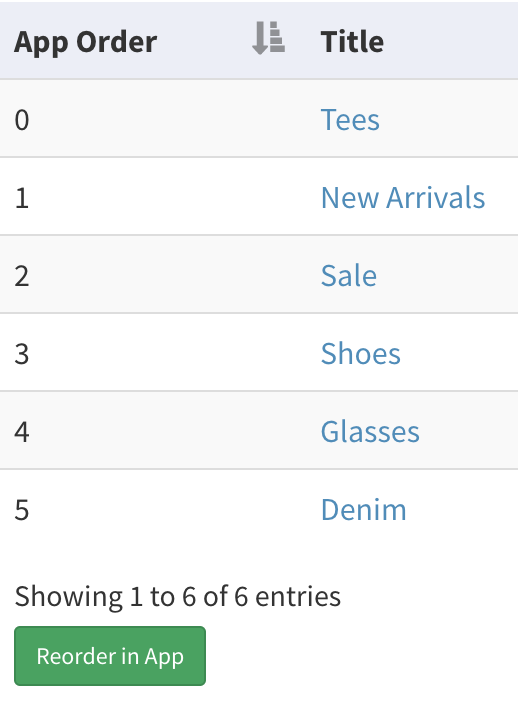The width and height of the screenshot is (518, 706).
Task: Open the Shoes collection link
Action: [360, 353]
